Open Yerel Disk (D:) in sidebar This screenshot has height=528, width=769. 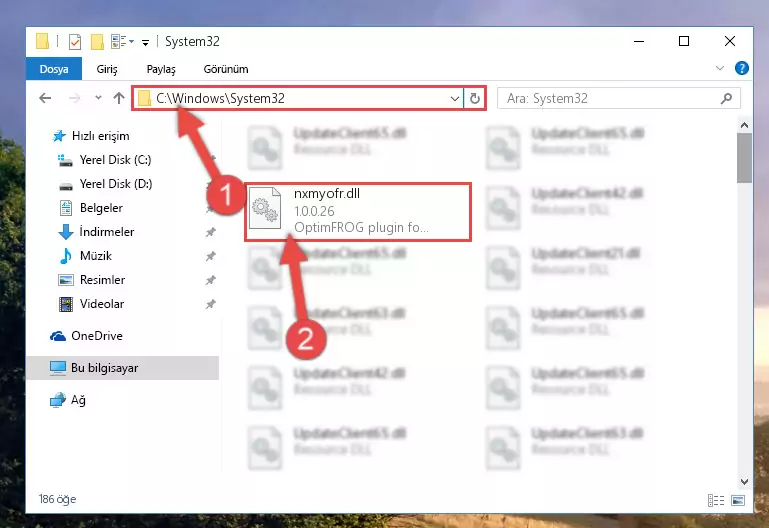[x=116, y=184]
